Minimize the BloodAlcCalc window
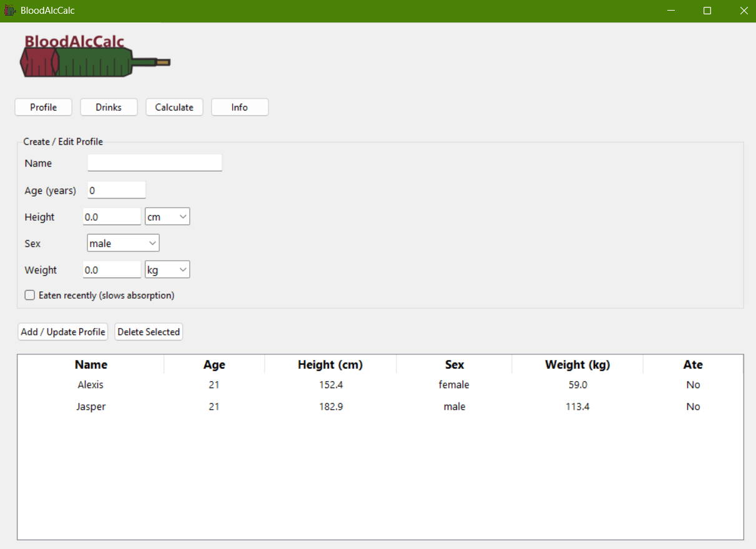 (671, 11)
